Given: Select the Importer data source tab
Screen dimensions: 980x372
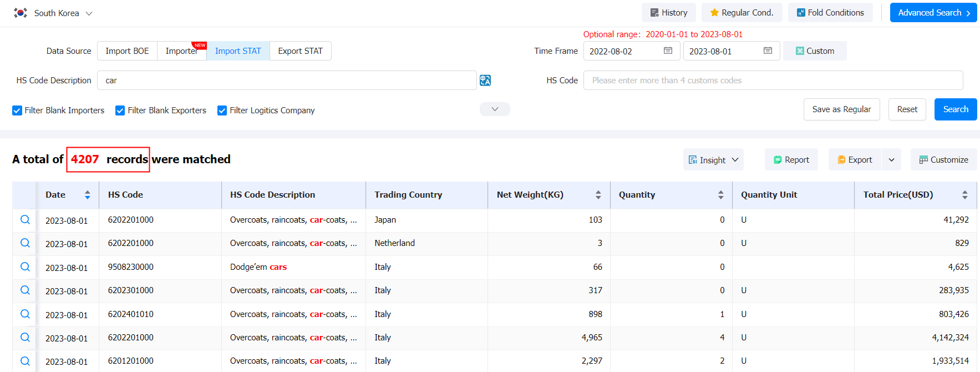Looking at the screenshot, I should (x=181, y=51).
